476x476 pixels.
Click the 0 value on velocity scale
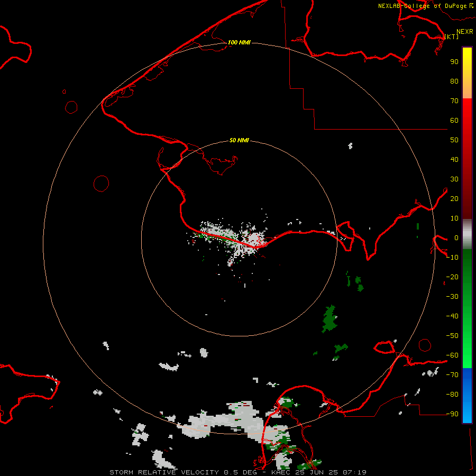456,238
